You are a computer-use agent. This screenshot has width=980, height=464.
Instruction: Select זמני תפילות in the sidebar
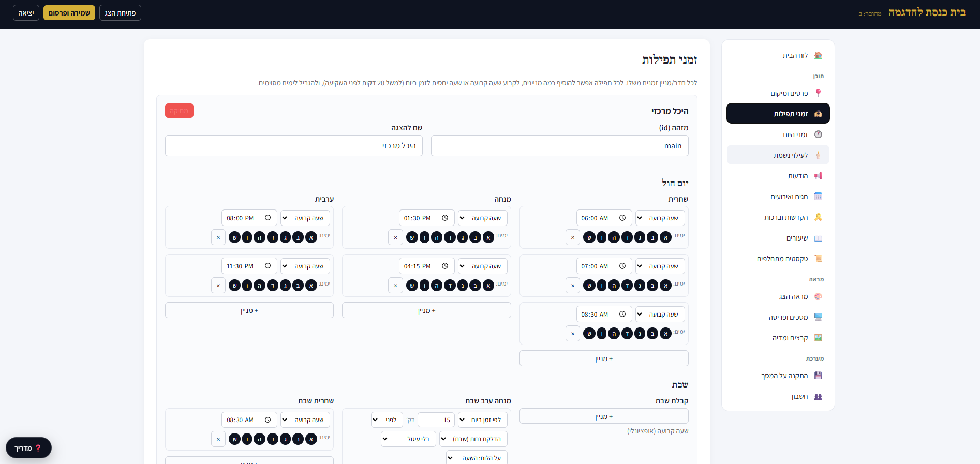778,113
